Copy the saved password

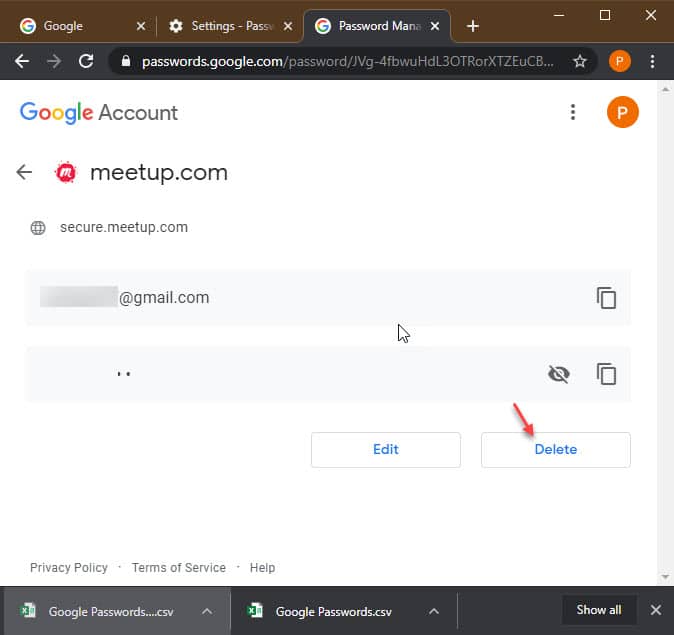606,374
